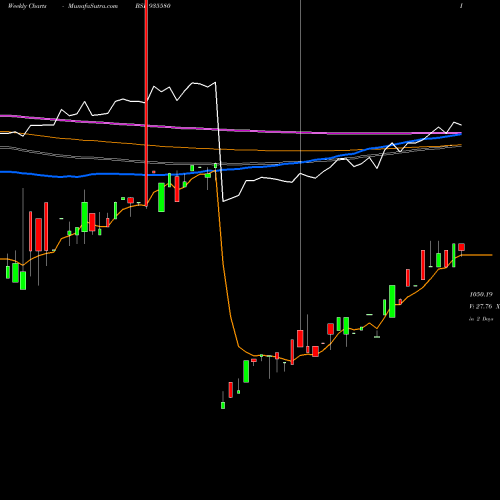The image size is (500, 500).
Task: Click the 'V: 27.76' volume value
Action: tap(481, 306)
